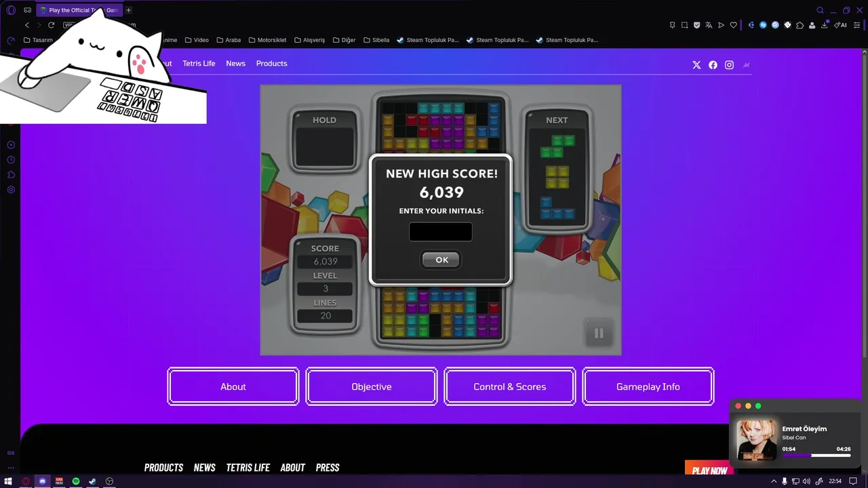
Task: Visit the Tetris Facebook page
Action: [x=713, y=65]
